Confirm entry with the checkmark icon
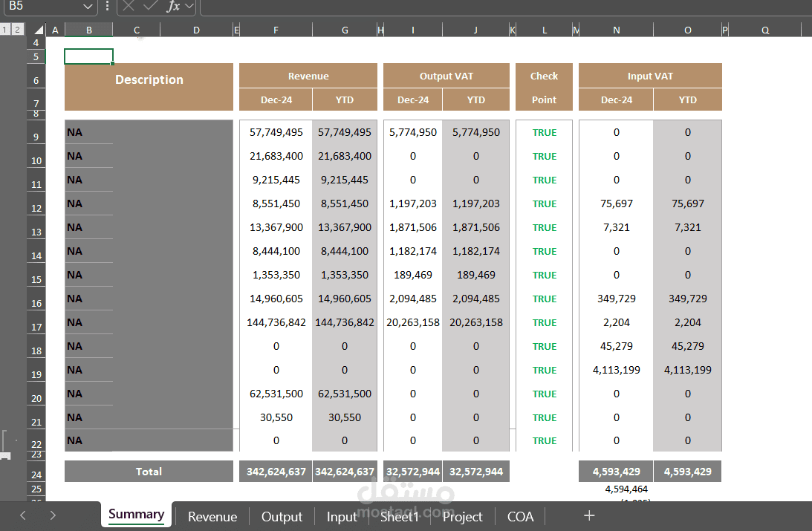This screenshot has height=531, width=812. click(151, 6)
